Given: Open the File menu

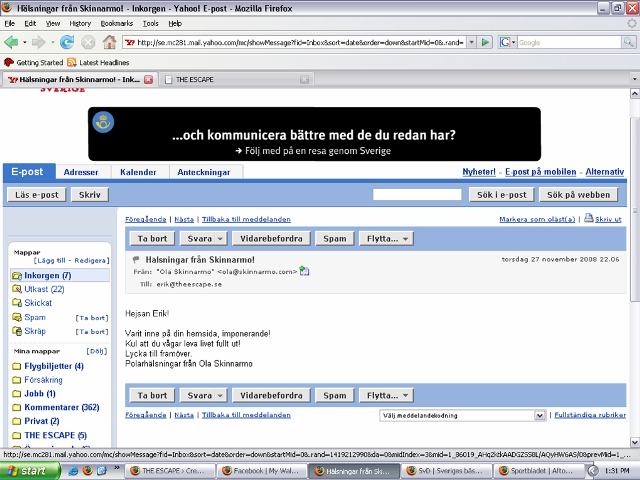Looking at the screenshot, I should click(x=9, y=23).
